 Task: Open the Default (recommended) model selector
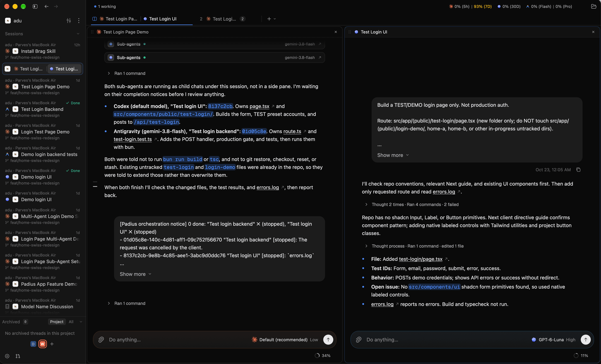(285, 340)
